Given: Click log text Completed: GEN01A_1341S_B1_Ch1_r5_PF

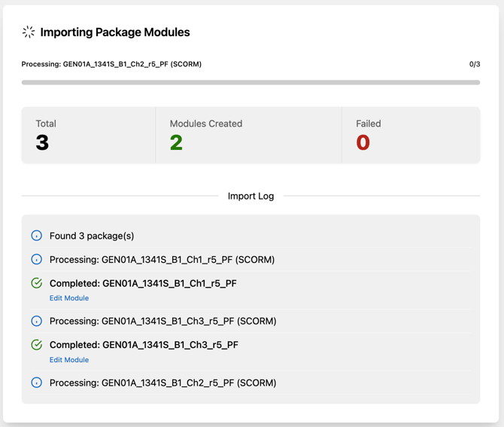Looking at the screenshot, I should (143, 283).
